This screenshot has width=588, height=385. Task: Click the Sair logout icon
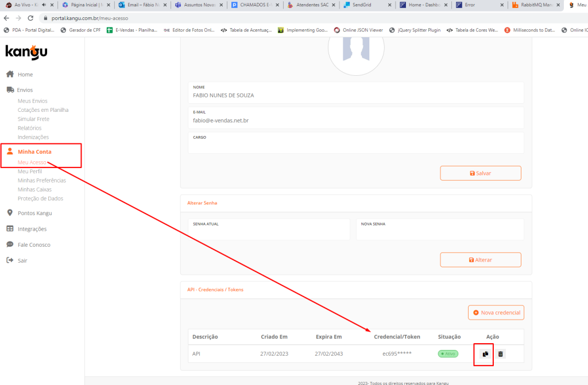coord(9,260)
